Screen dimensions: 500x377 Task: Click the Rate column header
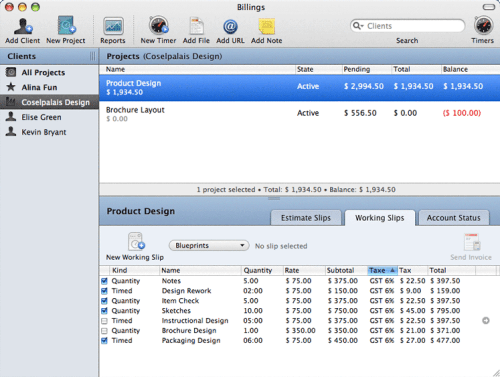tap(304, 270)
